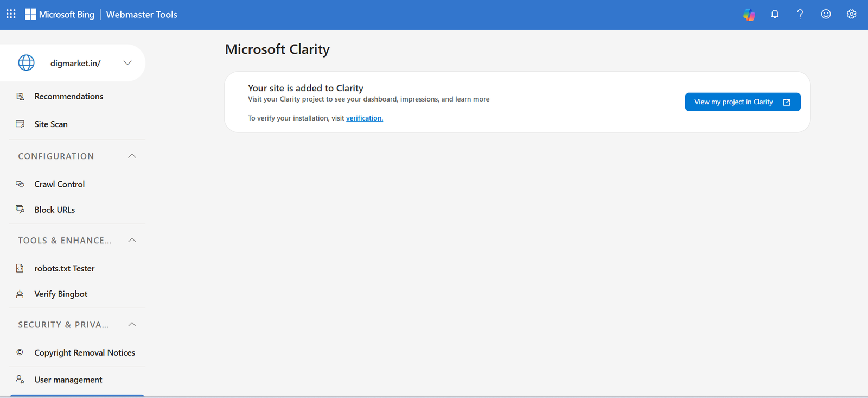Click the external-link icon on Clarity button
Image resolution: width=868 pixels, height=398 pixels.
point(787,102)
